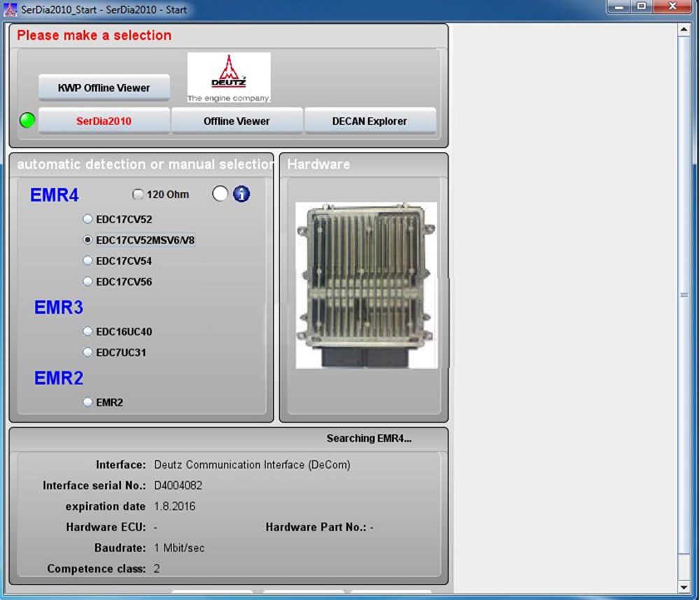Start the DECAN Explorer
The height and width of the screenshot is (600, 700).
pyautogui.click(x=370, y=121)
